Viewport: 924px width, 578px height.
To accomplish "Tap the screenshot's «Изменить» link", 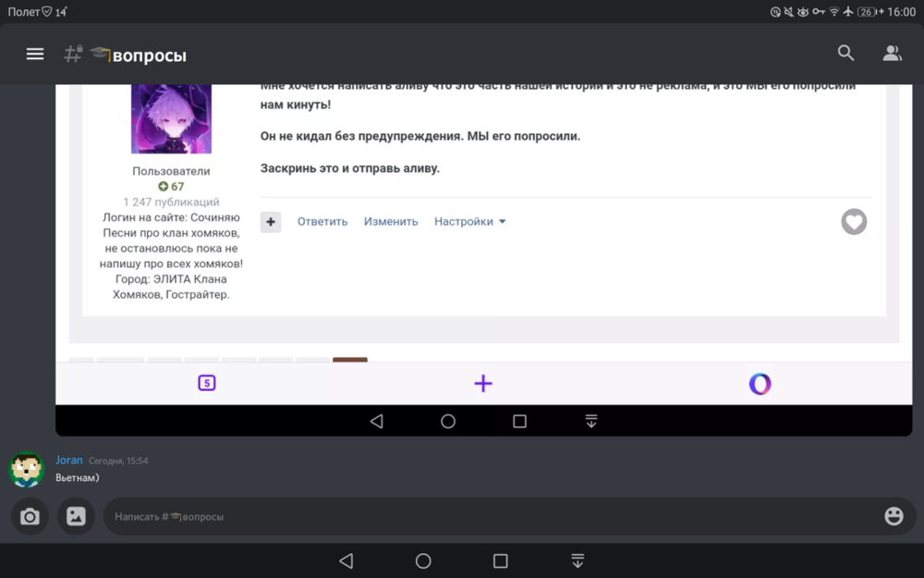I will point(391,222).
